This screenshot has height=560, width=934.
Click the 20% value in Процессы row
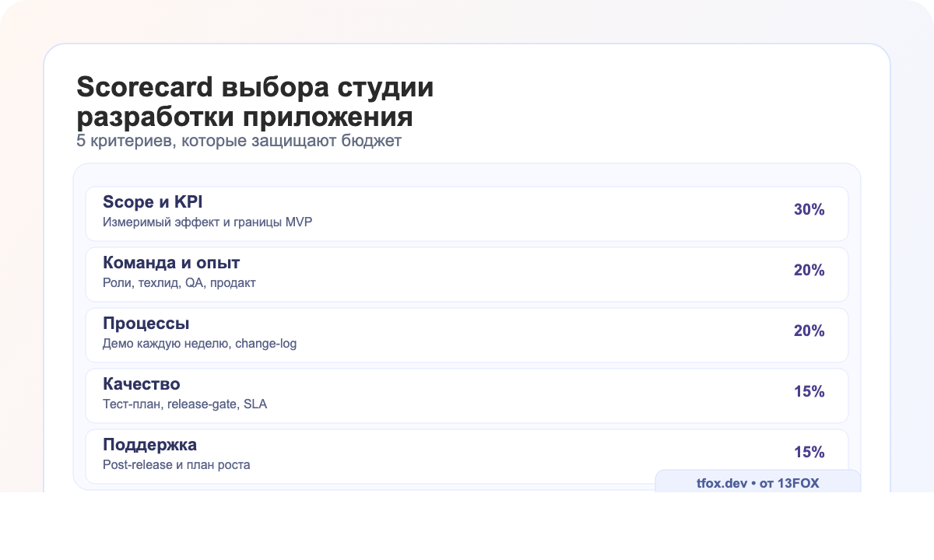click(x=809, y=331)
